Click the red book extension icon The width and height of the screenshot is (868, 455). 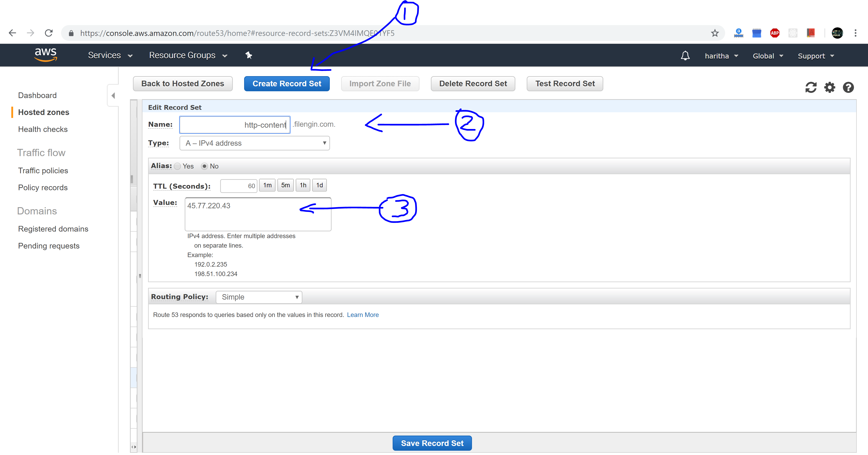[x=811, y=33]
